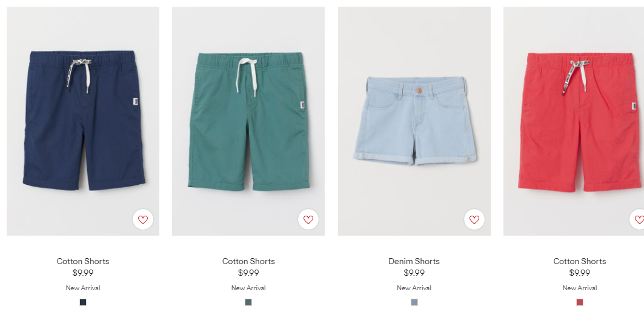Viewport: 644px width, 312px height.
Task: Click the Denim Shorts product title
Action: 414,261
